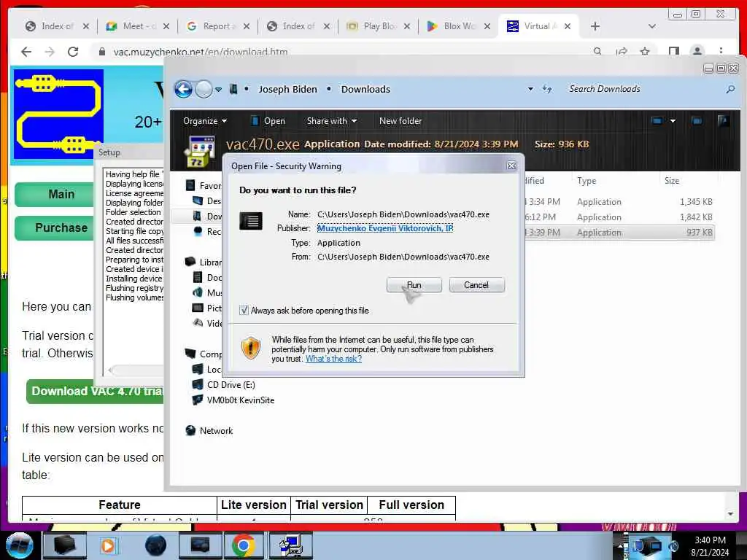Open the Organize menu
747x560 pixels.
tap(205, 121)
